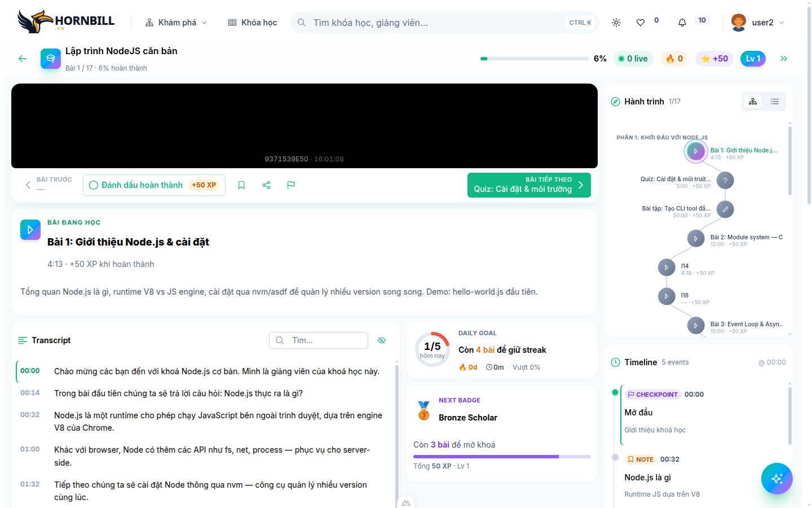812x508 pixels.
Task: Open the l14 lesson node
Action: [667, 268]
